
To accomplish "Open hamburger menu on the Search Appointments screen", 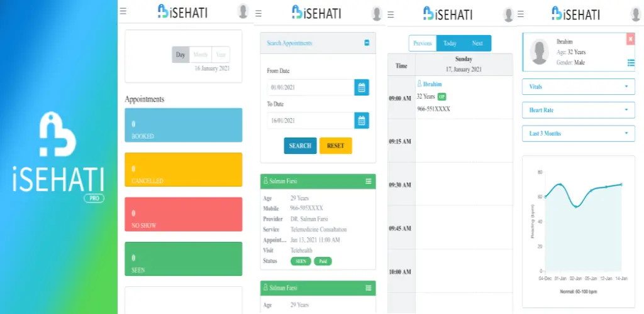I will [x=258, y=14].
